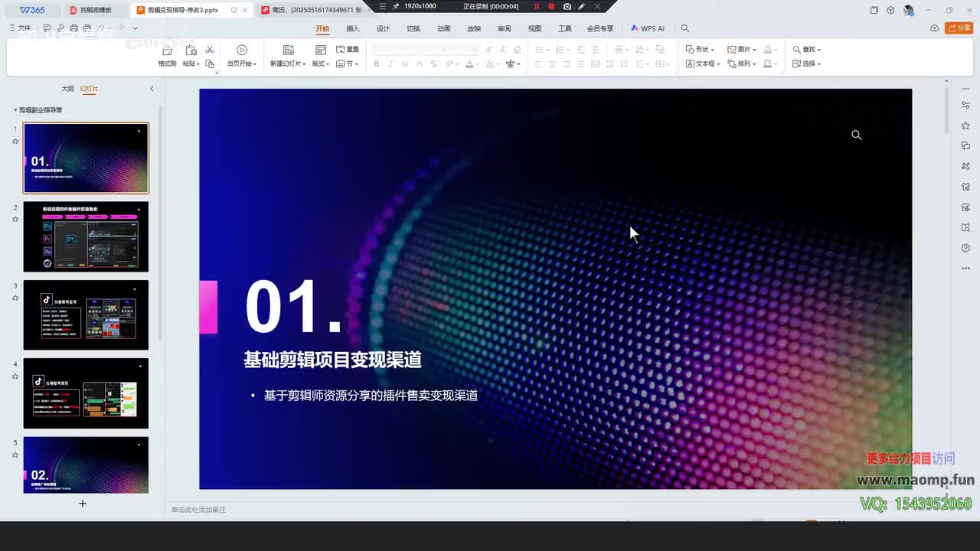Open the Text Box (文本框) dropdown

click(703, 64)
